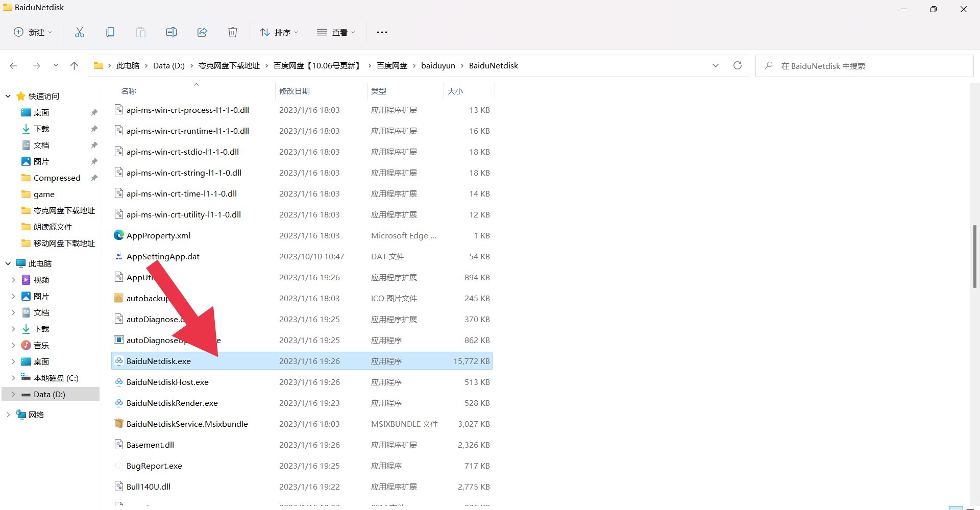Click the Refresh icon beside address bar

coord(737,65)
